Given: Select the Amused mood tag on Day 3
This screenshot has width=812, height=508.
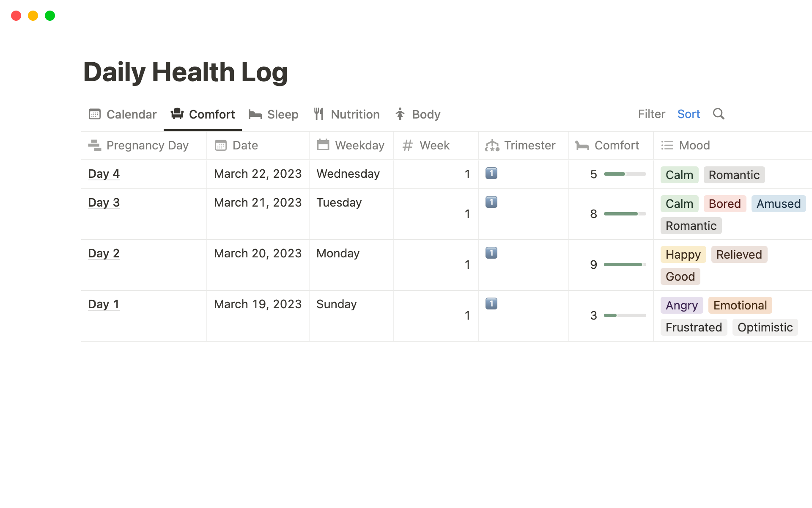Looking at the screenshot, I should [778, 204].
